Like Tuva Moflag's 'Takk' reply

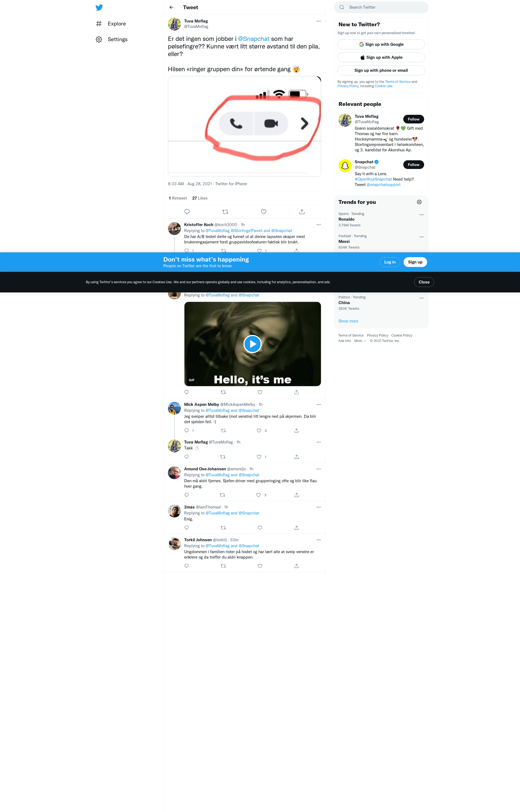(259, 457)
